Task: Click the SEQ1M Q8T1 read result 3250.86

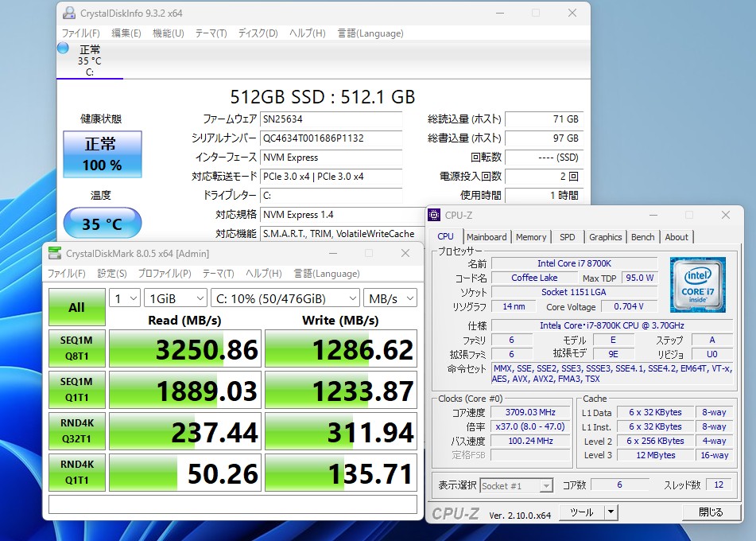Action: pyautogui.click(x=185, y=348)
